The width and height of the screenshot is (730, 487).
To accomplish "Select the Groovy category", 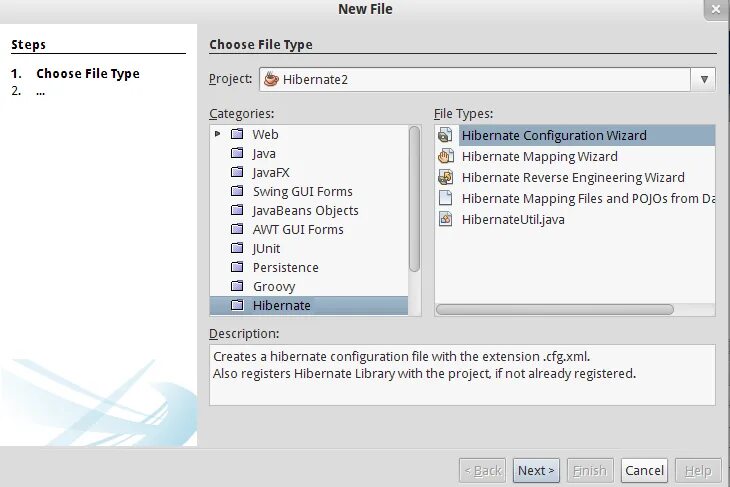I will click(x=274, y=287).
